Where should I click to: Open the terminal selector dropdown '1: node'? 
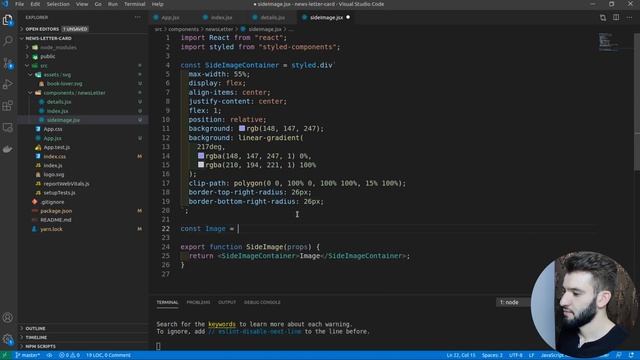click(x=513, y=302)
